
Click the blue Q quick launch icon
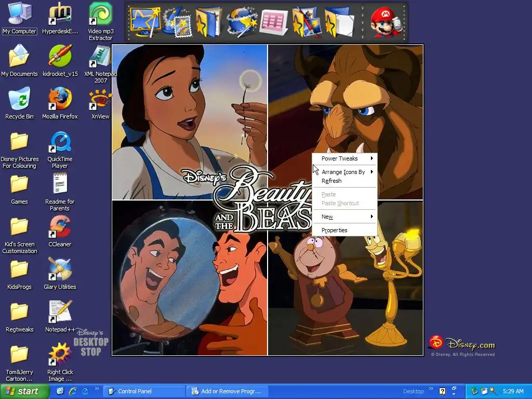pyautogui.click(x=85, y=391)
